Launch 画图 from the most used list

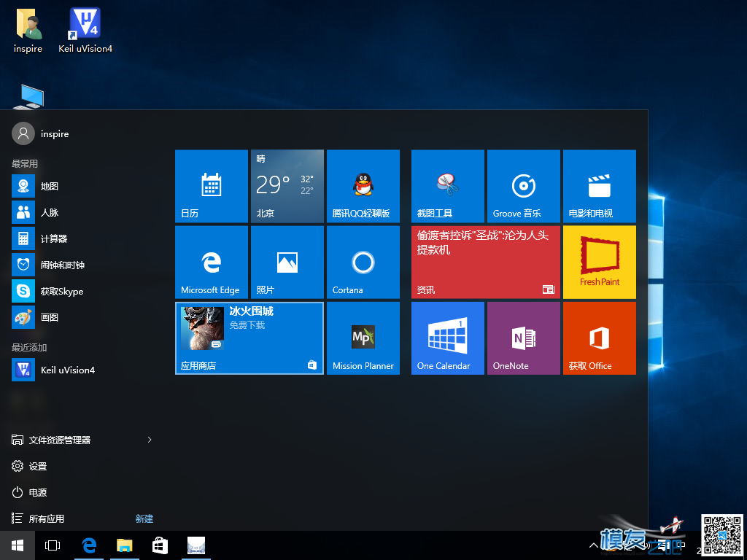click(x=82, y=317)
